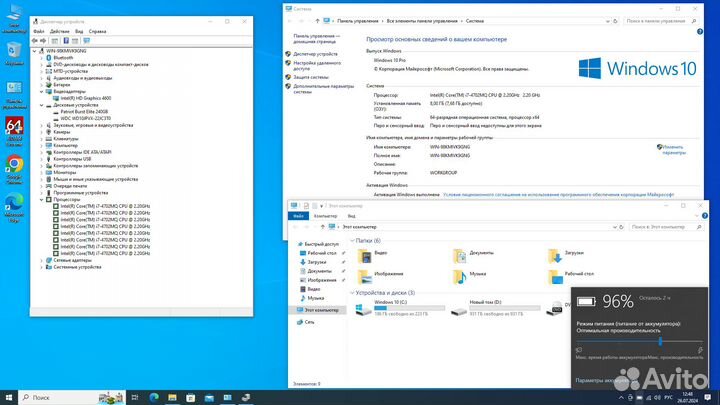Screen dimensions: 720x405
Task: Select the AIDA64 desktop icon
Action: pyautogui.click(x=14, y=131)
